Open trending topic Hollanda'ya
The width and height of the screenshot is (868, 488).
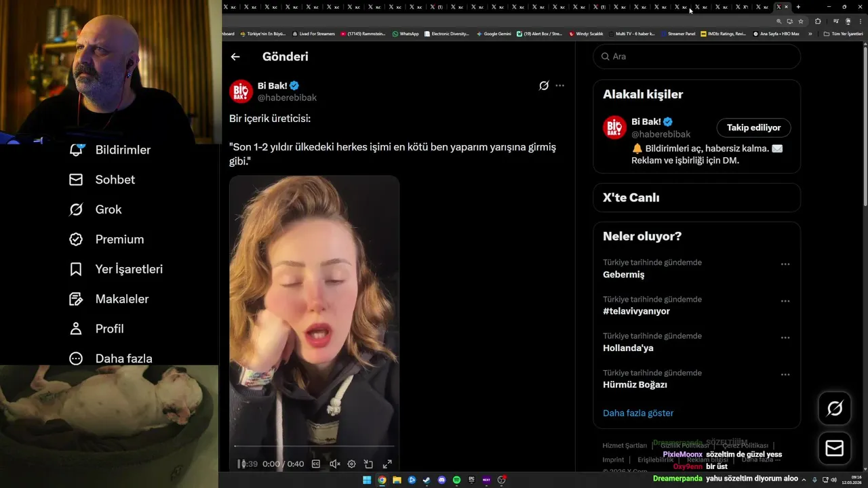click(x=628, y=348)
